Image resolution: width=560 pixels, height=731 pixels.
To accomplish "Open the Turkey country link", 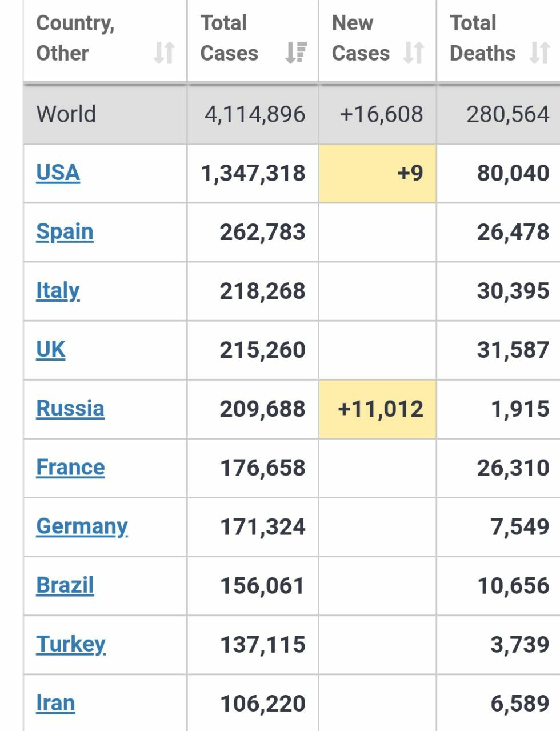I will (x=71, y=644).
